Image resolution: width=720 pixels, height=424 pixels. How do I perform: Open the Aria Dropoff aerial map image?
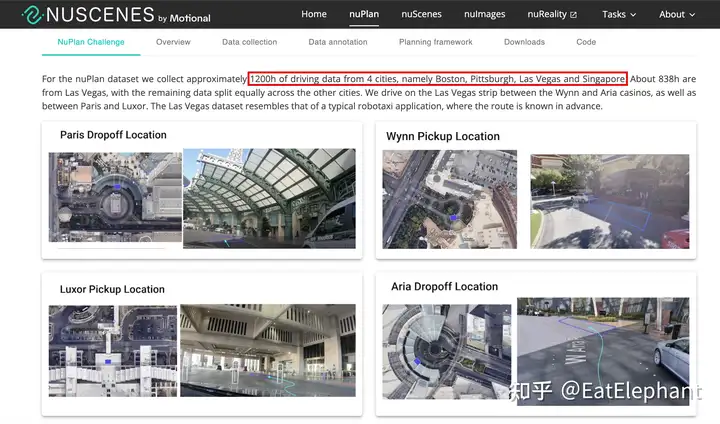[x=446, y=351]
